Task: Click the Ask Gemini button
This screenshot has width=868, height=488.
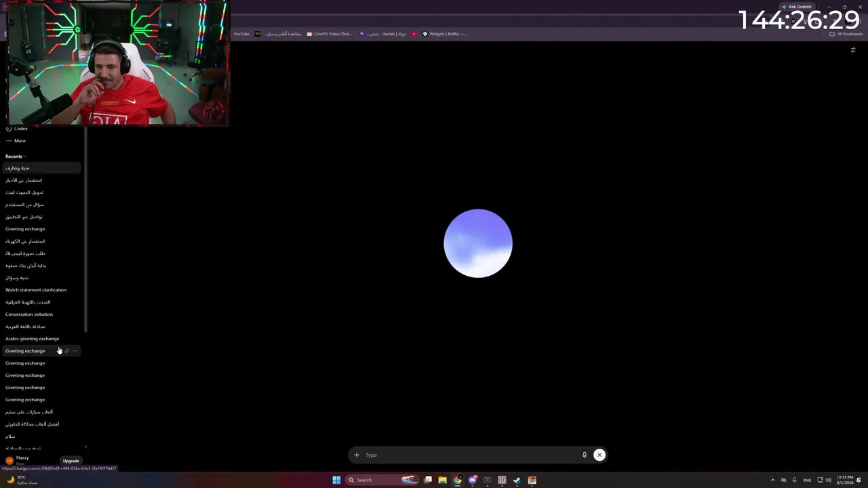Action: [x=796, y=7]
